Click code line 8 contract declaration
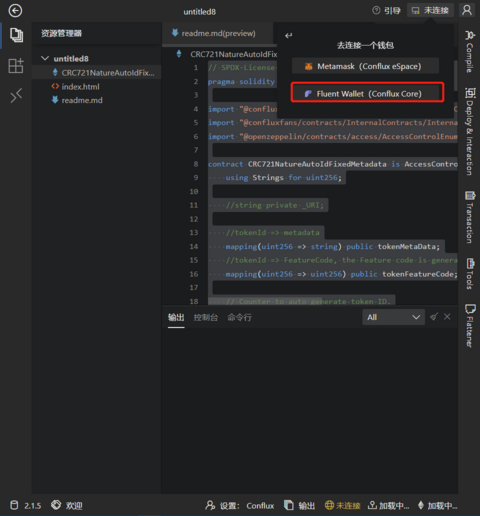480x516 pixels. (333, 164)
